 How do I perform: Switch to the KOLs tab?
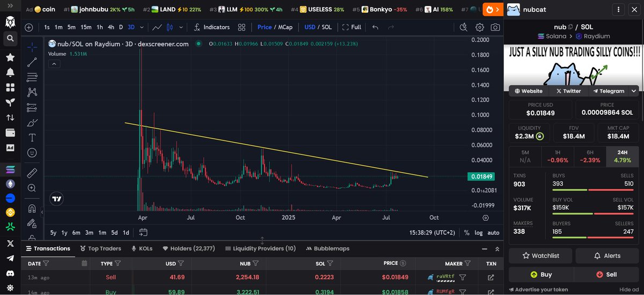click(142, 248)
